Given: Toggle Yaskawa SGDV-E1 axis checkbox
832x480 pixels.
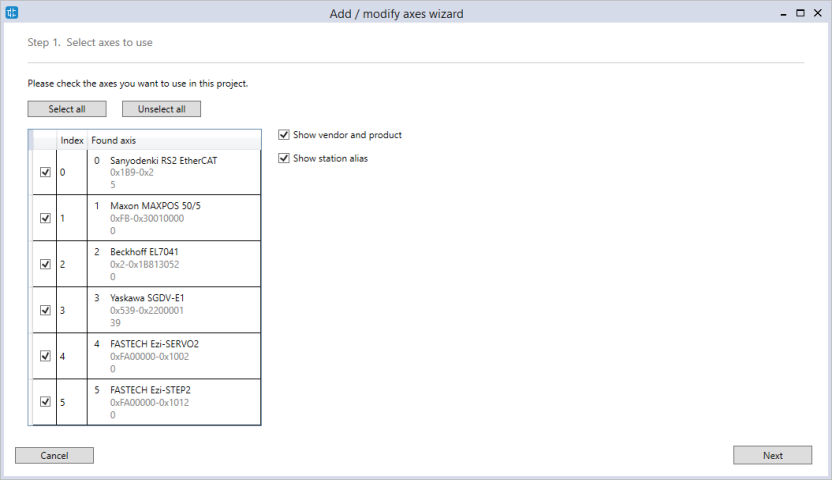Looking at the screenshot, I should click(45, 310).
